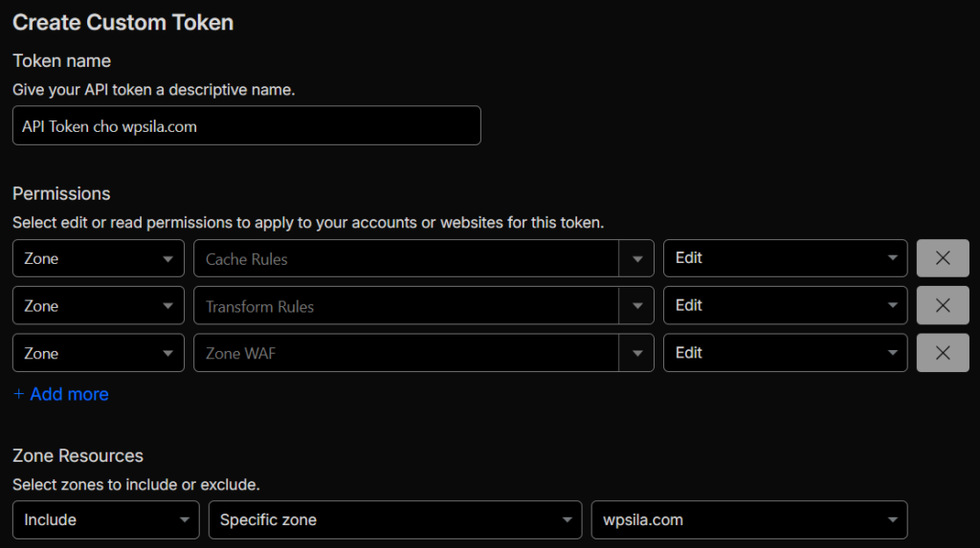The height and width of the screenshot is (548, 980).
Task: Click the 'Select zones to include or exclude.' text
Action: [x=136, y=485]
